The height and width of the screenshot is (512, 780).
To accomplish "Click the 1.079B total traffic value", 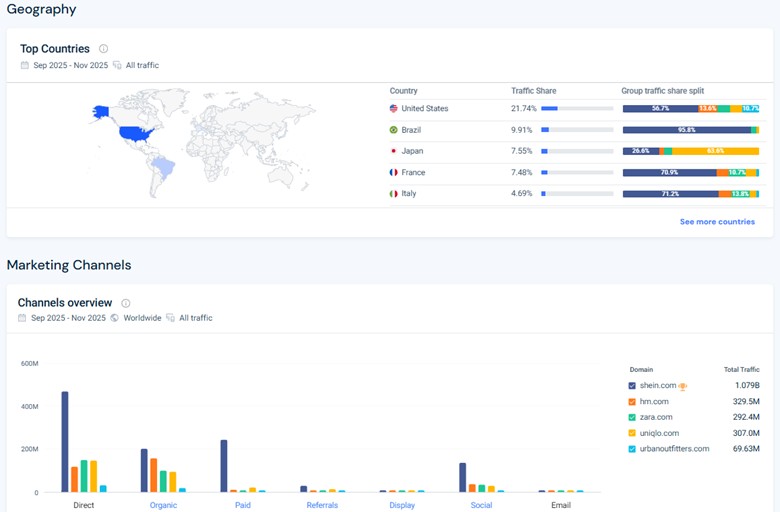I will click(747, 386).
